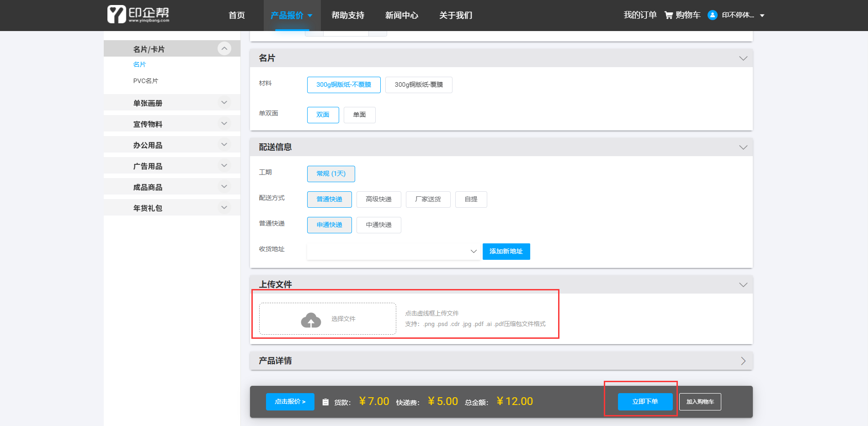Open the 产品报价 navigation menu
868x426 pixels.
(291, 16)
